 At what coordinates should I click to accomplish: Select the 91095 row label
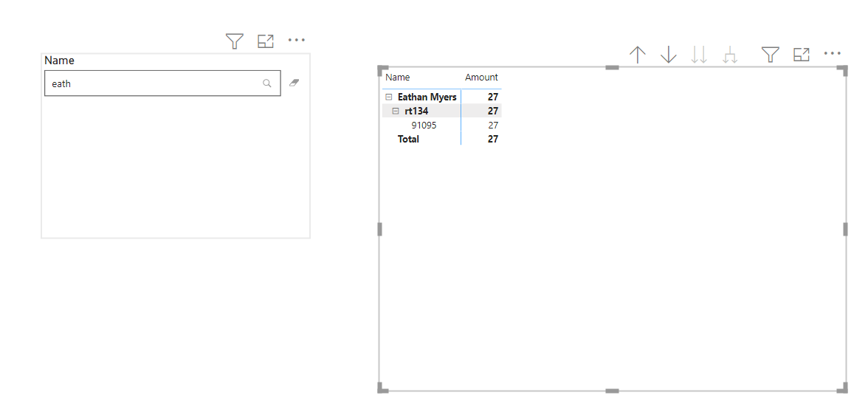point(424,126)
